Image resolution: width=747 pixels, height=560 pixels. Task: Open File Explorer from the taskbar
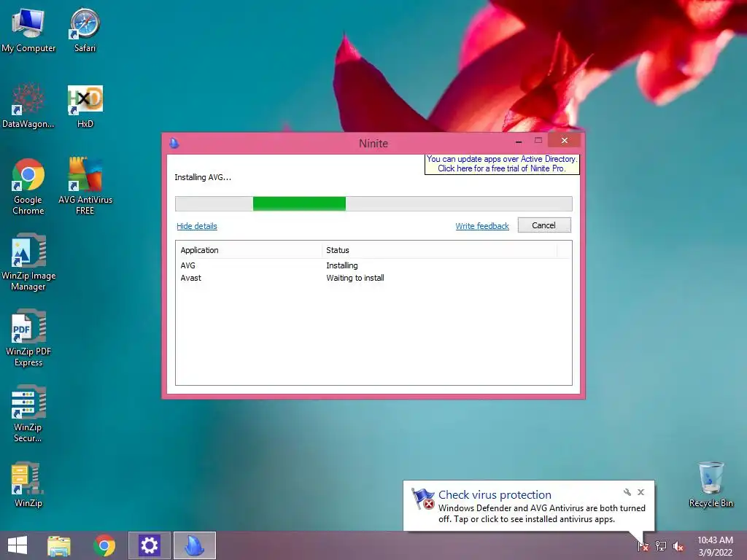point(59,545)
